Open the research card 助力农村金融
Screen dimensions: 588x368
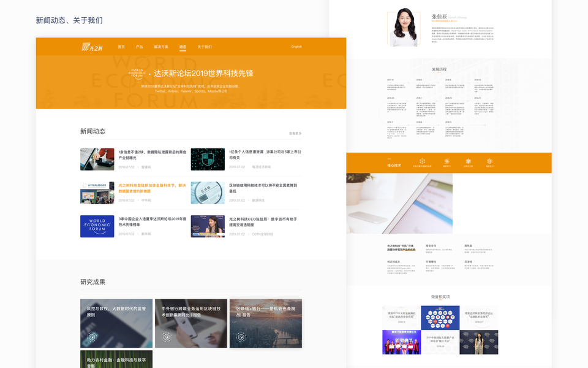[116, 359]
